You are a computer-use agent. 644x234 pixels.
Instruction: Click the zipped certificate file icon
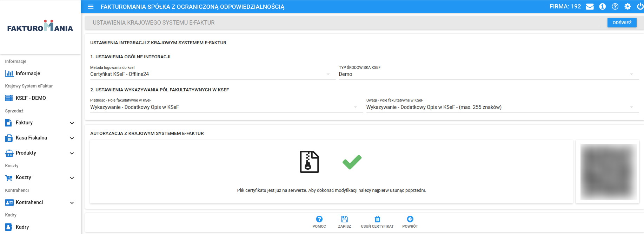click(x=309, y=162)
